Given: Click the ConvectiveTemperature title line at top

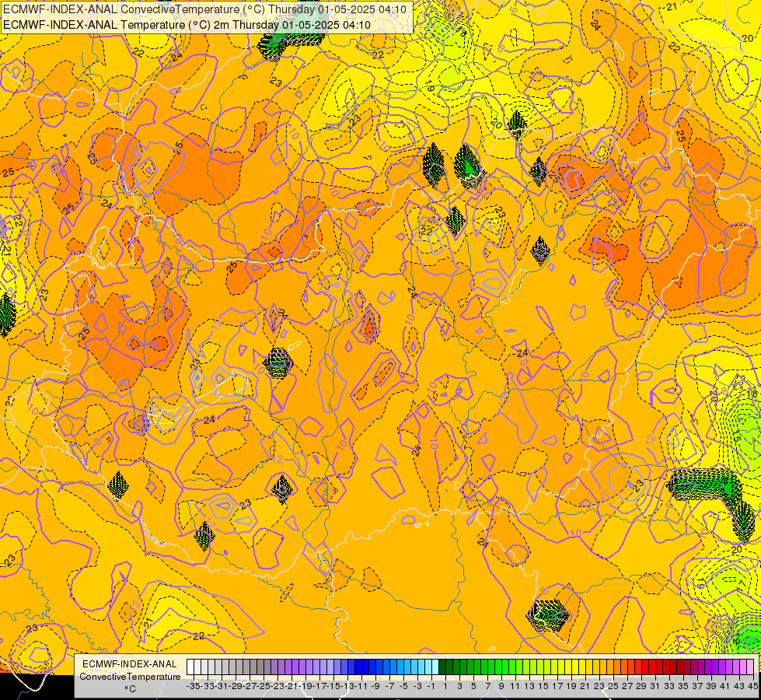Looking at the screenshot, I should [204, 9].
